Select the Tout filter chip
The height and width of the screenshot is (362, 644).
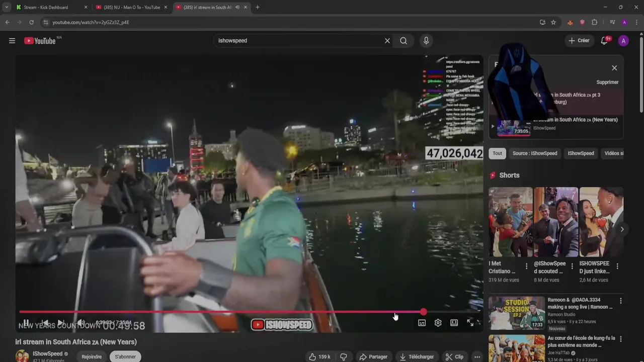point(497,153)
